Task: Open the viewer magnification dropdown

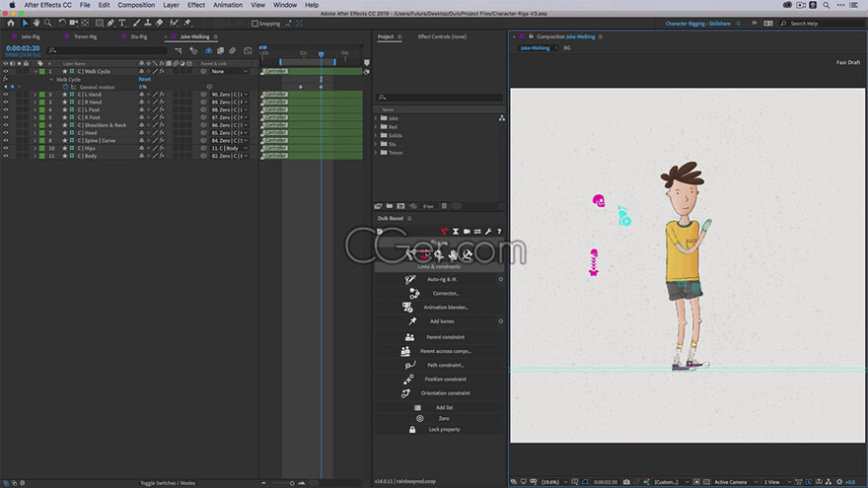Action: [x=553, y=482]
